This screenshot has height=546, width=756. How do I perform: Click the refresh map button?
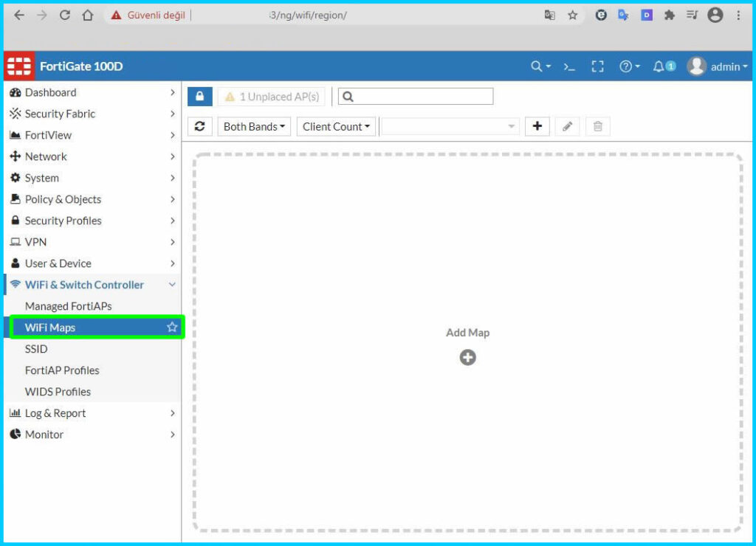[x=199, y=126]
